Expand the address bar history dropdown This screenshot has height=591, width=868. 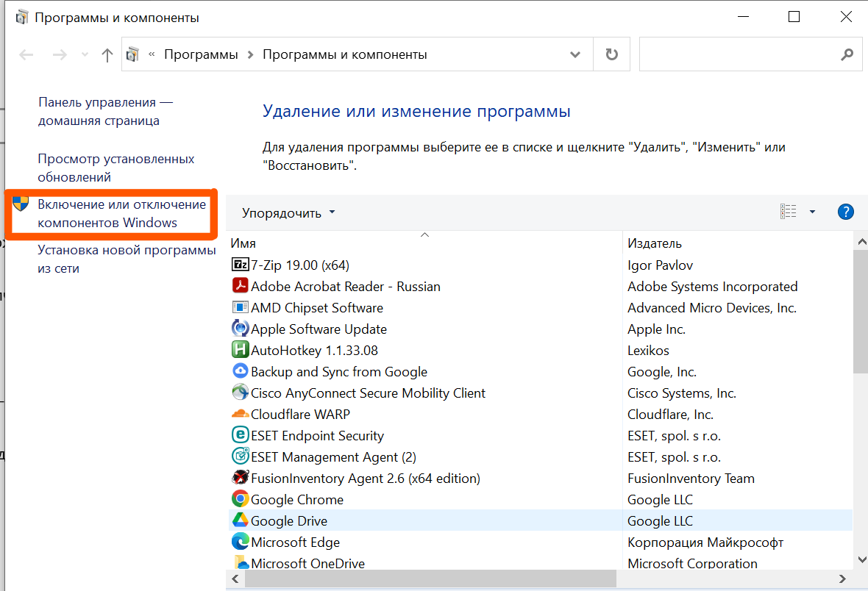[x=575, y=54]
